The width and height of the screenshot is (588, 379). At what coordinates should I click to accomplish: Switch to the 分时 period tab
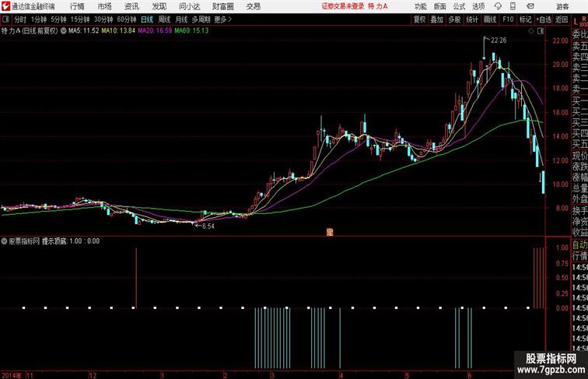point(20,19)
